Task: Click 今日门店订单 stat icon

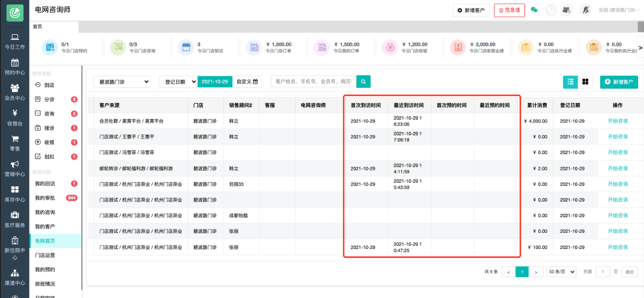Action: pyautogui.click(x=254, y=47)
